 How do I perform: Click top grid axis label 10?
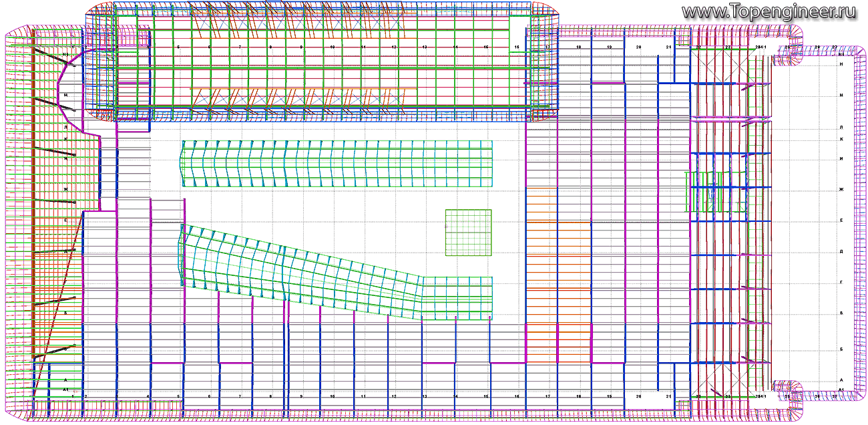coord(333,47)
